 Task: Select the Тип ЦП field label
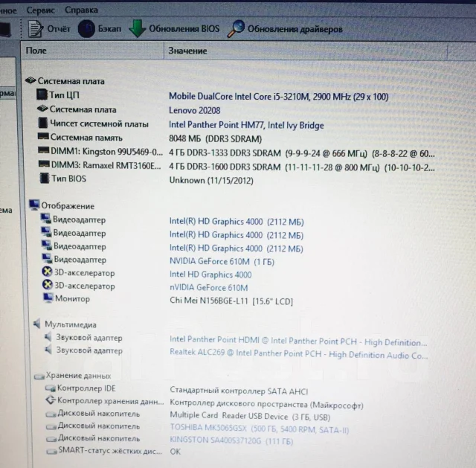tap(65, 95)
